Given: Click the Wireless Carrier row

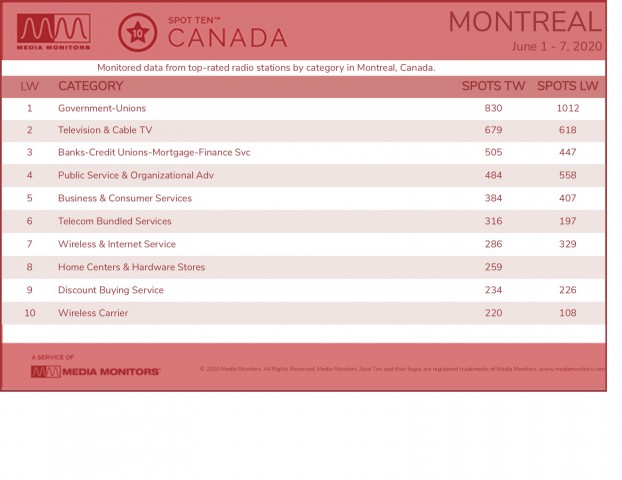Looking at the screenshot, I should tap(303, 313).
